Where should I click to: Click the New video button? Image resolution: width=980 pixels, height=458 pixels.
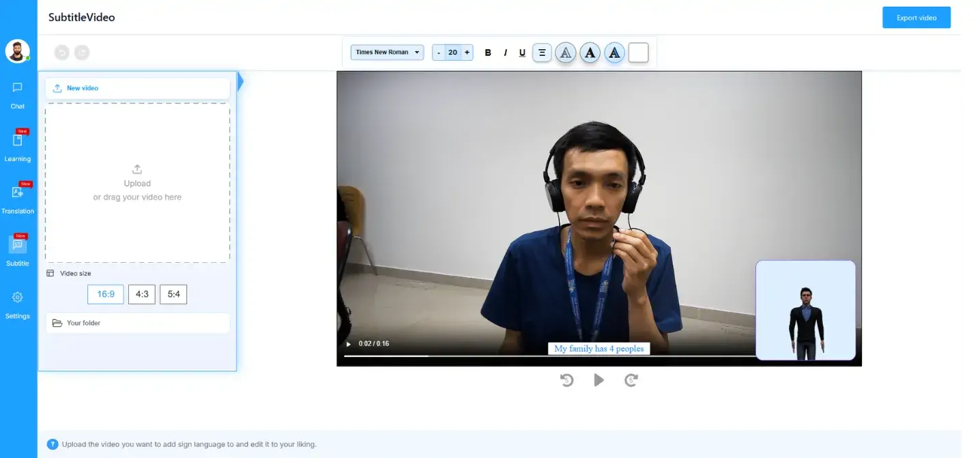[138, 88]
